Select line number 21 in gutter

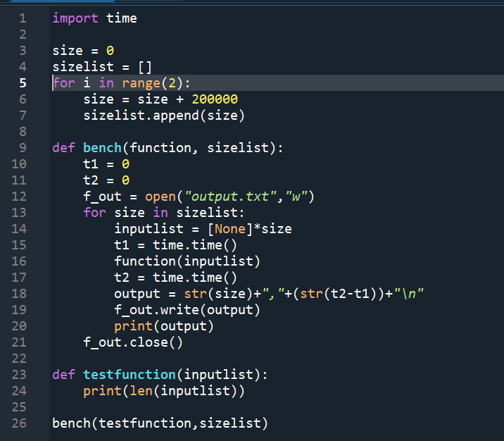(19, 342)
